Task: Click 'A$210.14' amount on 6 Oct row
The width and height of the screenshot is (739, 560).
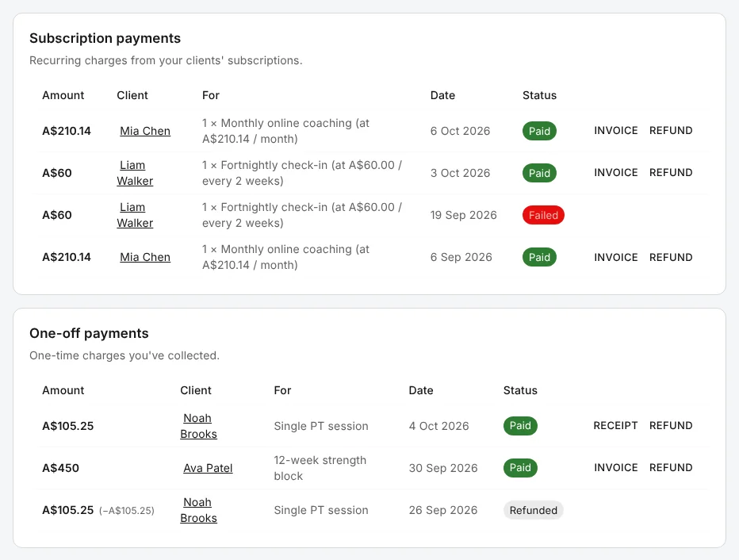Action: (67, 131)
